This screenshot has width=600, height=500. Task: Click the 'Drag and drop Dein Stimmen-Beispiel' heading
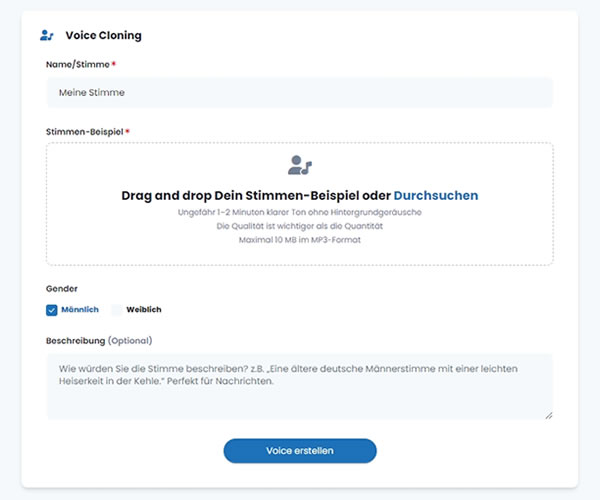255,195
